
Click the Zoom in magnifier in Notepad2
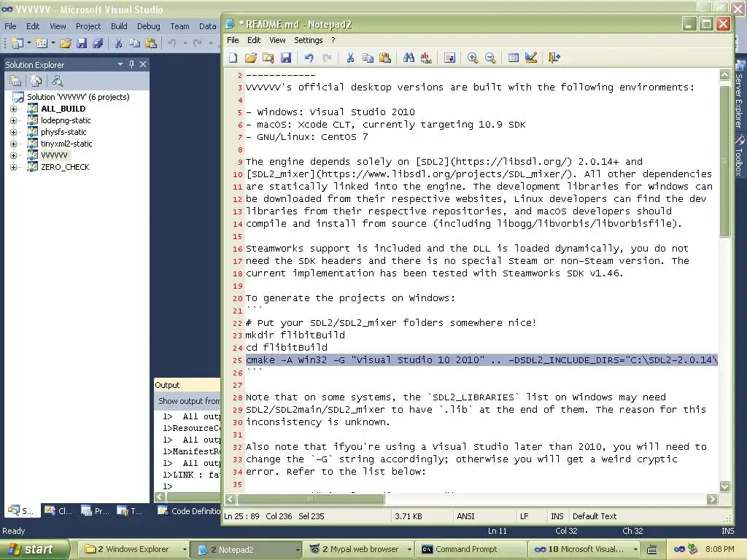[473, 58]
